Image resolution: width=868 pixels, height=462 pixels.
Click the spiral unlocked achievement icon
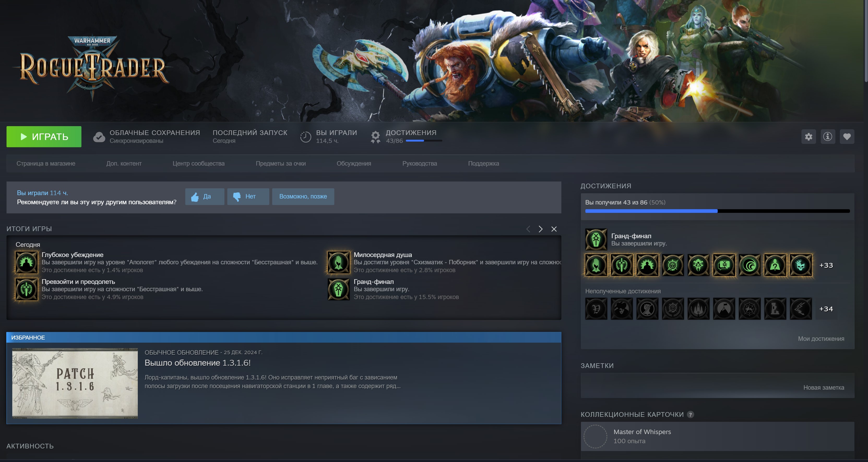(750, 265)
